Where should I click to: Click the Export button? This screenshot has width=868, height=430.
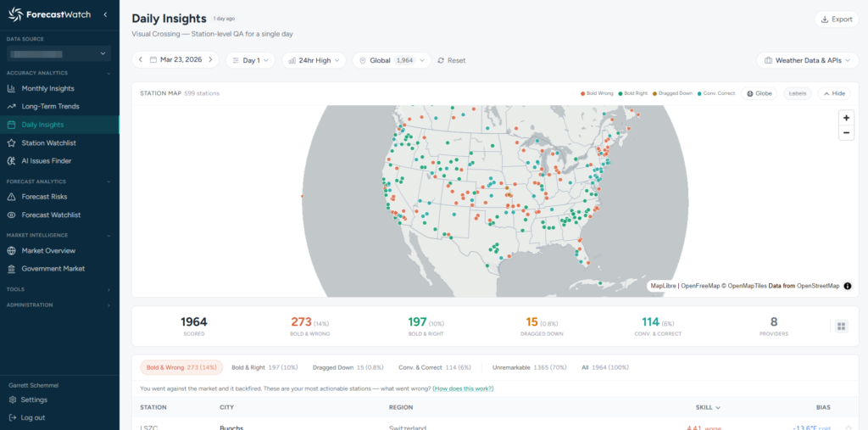pos(836,20)
